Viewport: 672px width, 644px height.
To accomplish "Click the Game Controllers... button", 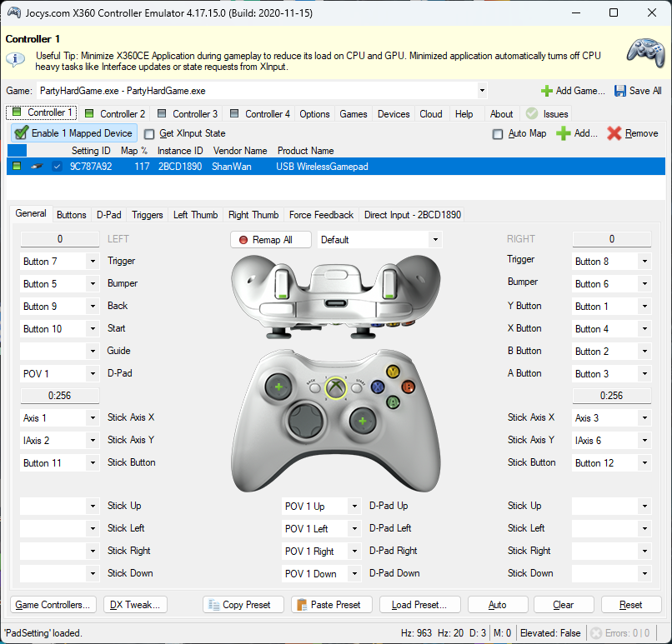I will (x=53, y=605).
